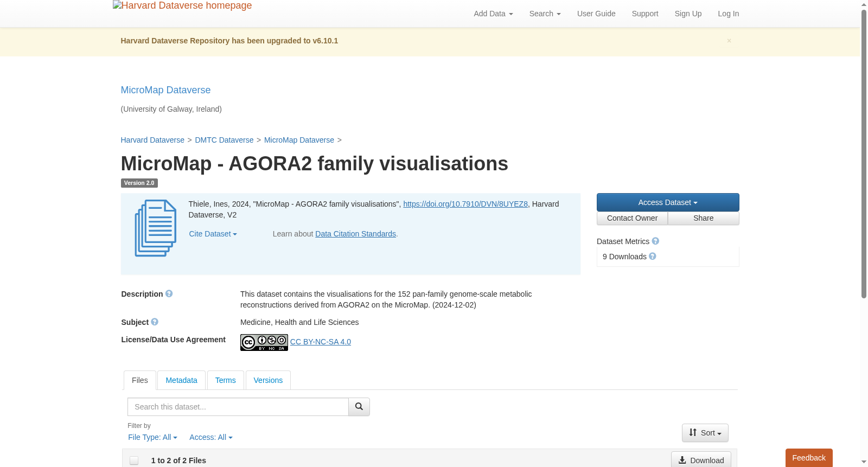Focus the Search this dataset field
868x467 pixels.
(238, 407)
